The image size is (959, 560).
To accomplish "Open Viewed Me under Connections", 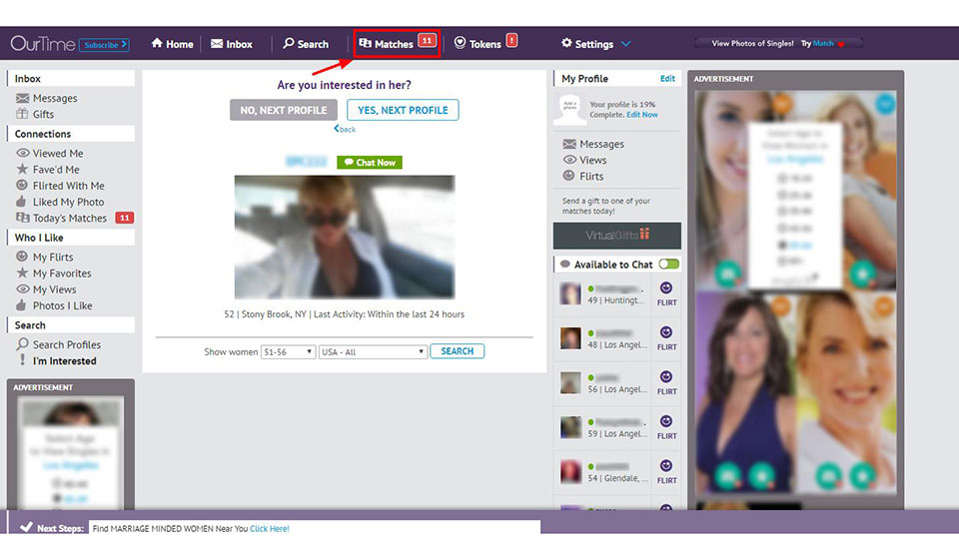I will pyautogui.click(x=57, y=154).
